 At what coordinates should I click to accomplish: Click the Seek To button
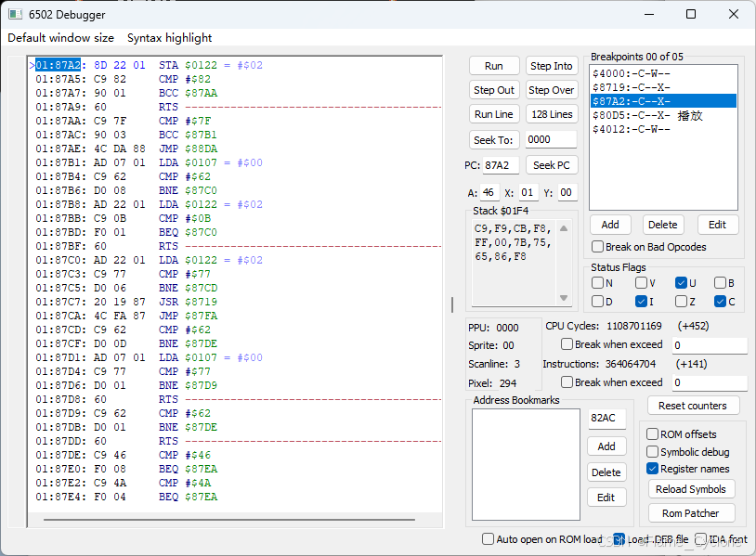tap(494, 140)
